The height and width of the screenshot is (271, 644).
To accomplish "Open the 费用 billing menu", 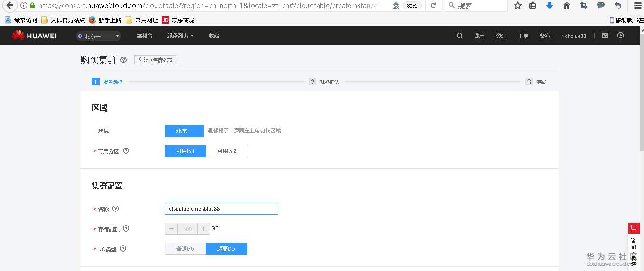I will (479, 36).
